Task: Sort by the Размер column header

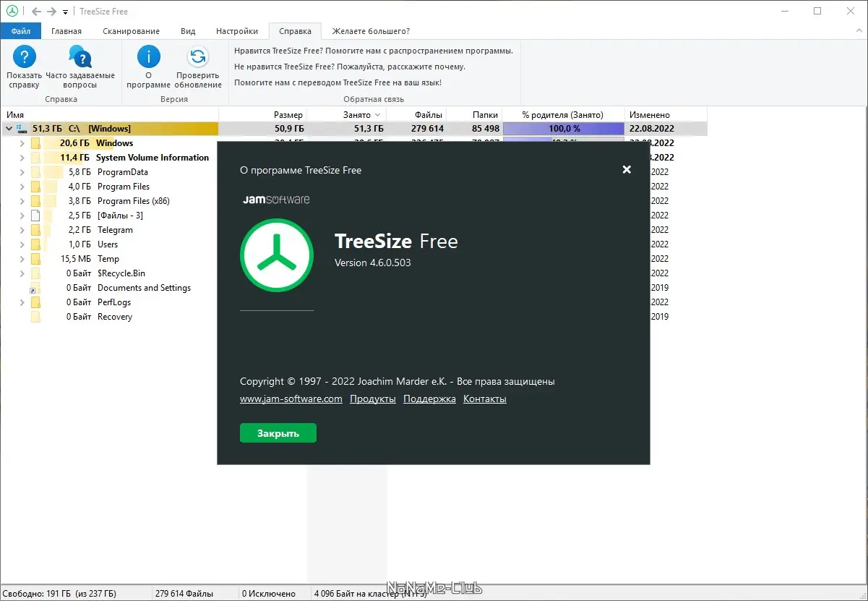Action: tap(263, 115)
